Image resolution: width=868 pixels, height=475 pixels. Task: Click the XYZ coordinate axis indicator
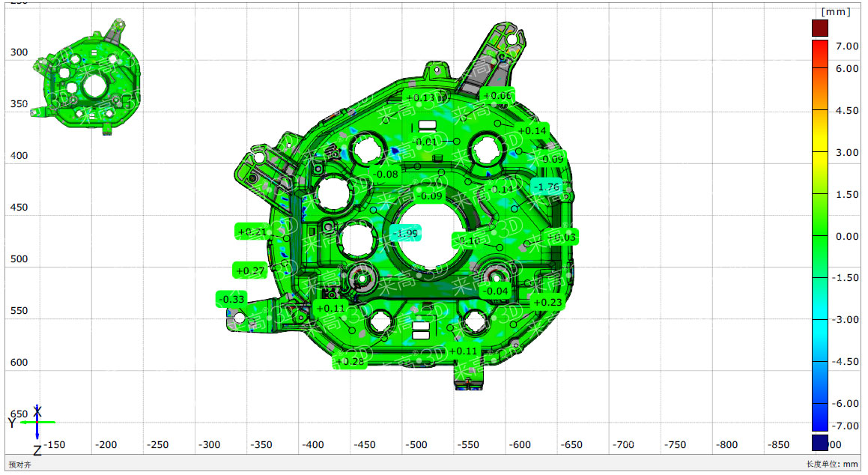pos(37,423)
